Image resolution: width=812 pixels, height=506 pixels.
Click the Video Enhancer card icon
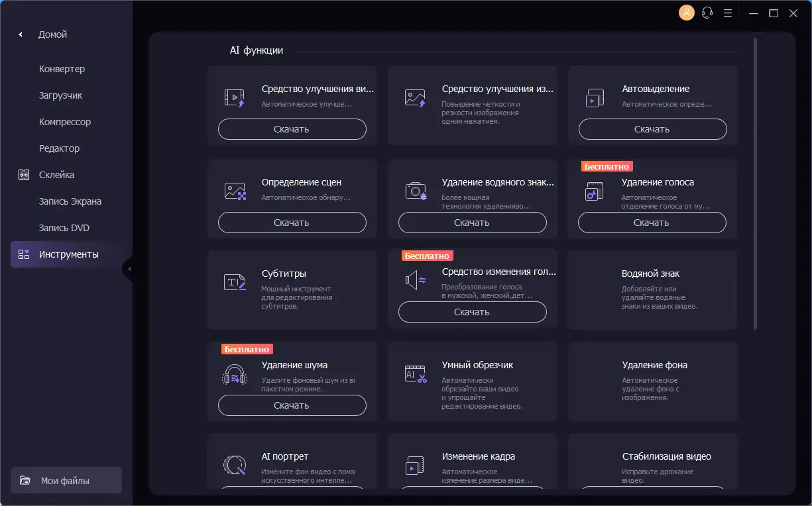coord(235,98)
